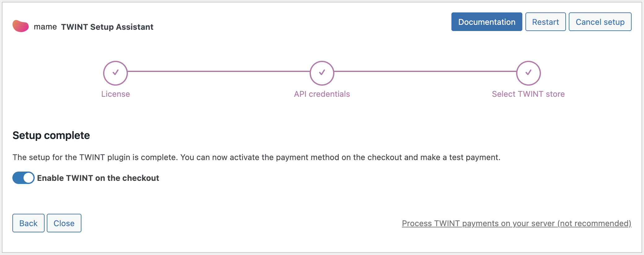Select the 'Select TWINT store' step label
Viewport: 644px width, 255px height.
[528, 94]
